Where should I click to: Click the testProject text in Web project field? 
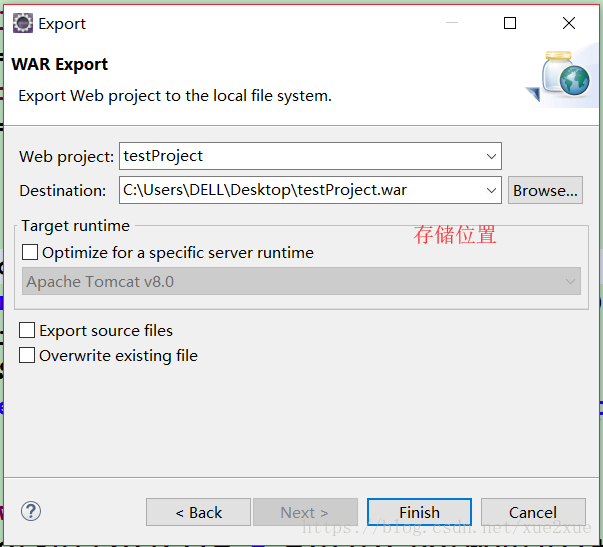(x=163, y=156)
